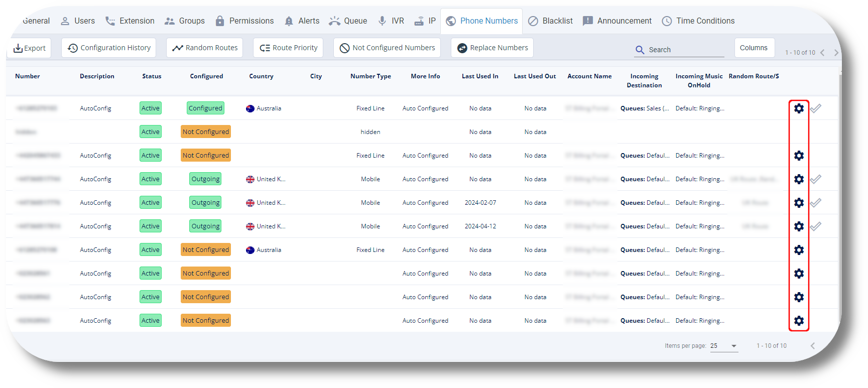The image size is (868, 388).
Task: Click double-check icon in 2024-02-07 row
Action: [816, 203]
